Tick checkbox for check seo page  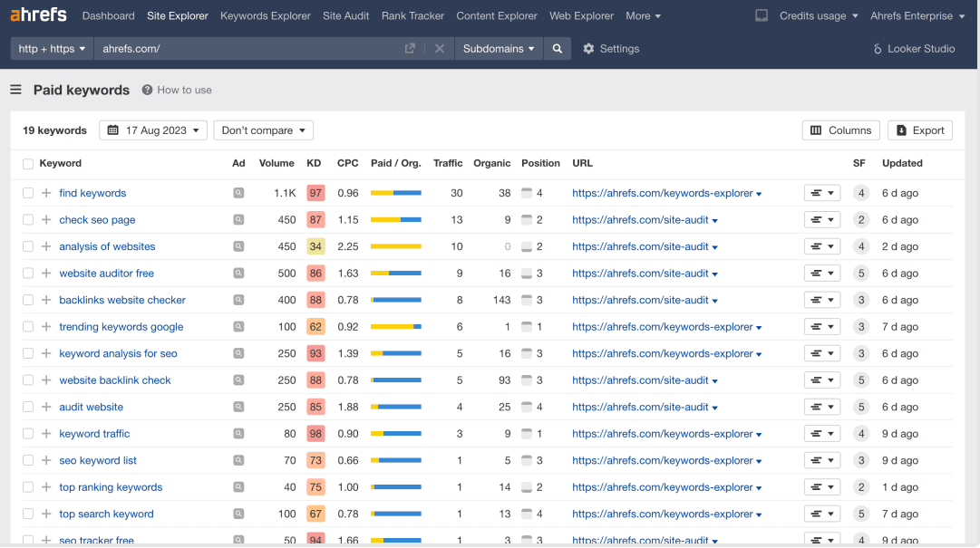tap(27, 220)
